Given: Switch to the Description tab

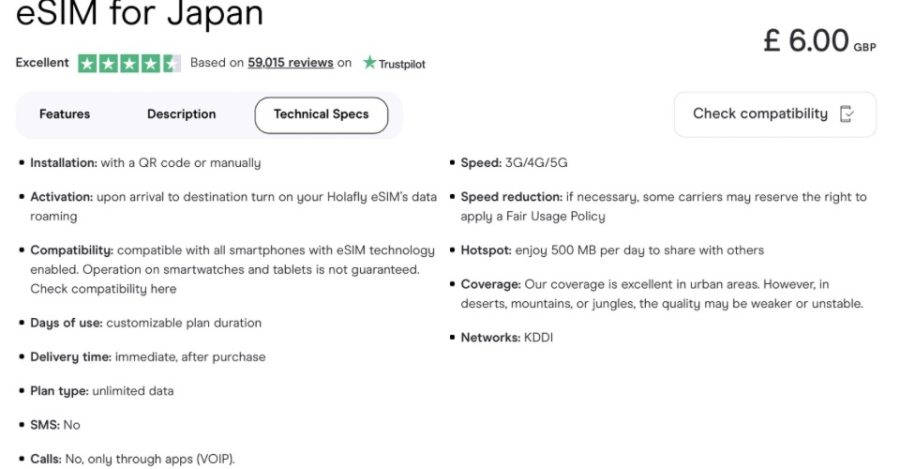Looking at the screenshot, I should click(x=181, y=114).
